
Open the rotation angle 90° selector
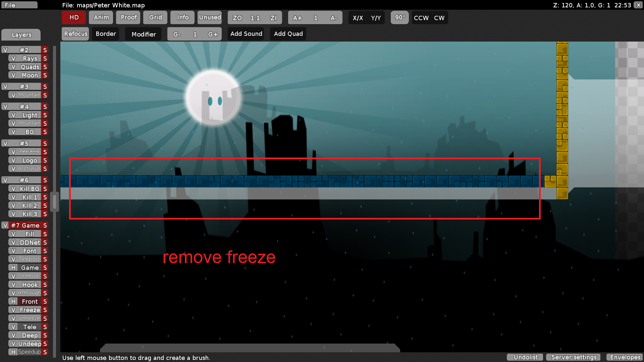click(x=400, y=17)
